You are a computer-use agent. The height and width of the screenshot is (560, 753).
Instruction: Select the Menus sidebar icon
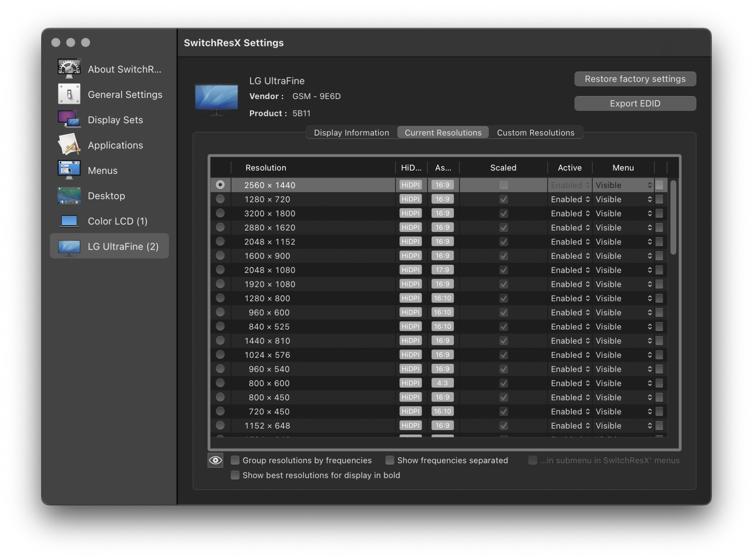(69, 170)
